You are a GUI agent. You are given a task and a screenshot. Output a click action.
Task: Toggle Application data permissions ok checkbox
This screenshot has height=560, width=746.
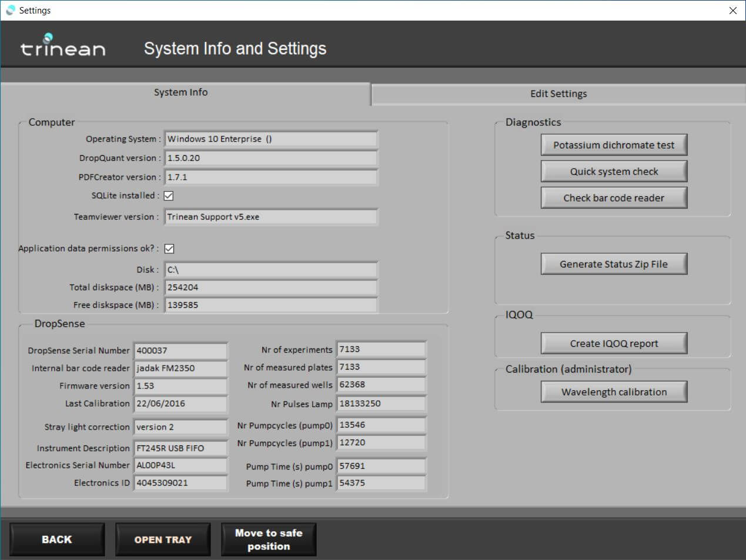click(169, 249)
